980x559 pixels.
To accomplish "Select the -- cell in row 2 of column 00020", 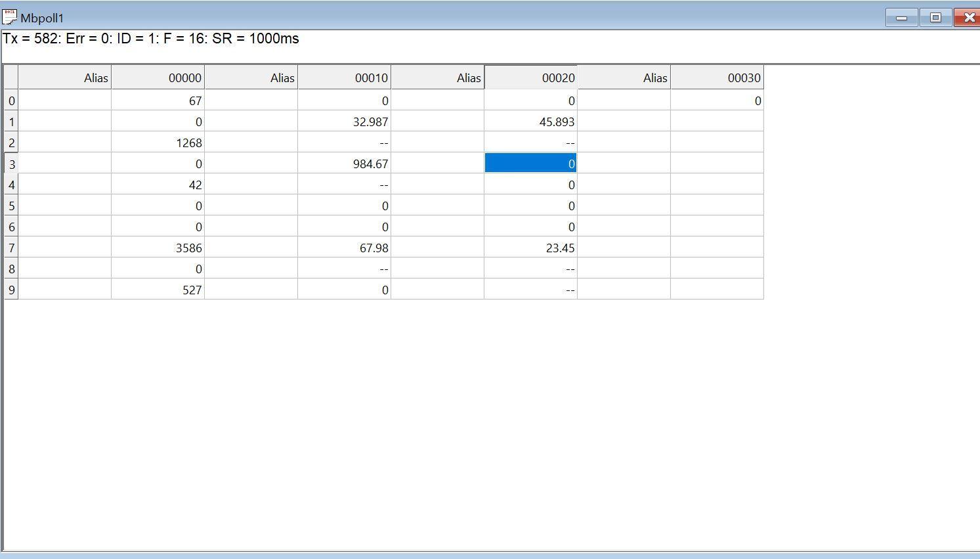I will pyautogui.click(x=531, y=143).
